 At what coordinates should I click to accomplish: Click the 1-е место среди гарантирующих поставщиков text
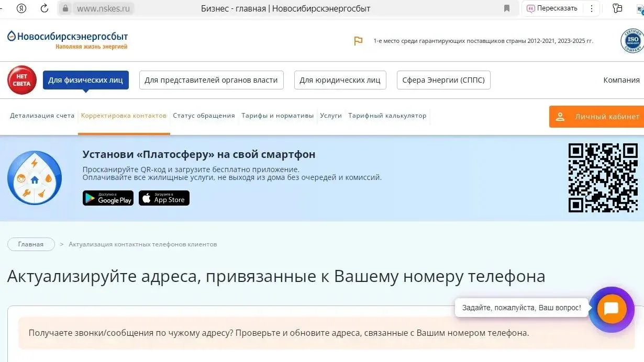(x=483, y=41)
